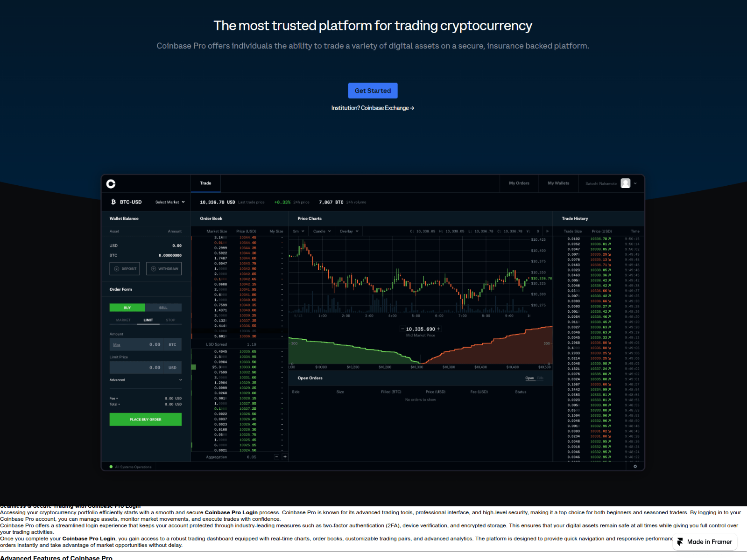Expand the Advanced options chevron
This screenshot has width=747, height=560.
(x=181, y=380)
